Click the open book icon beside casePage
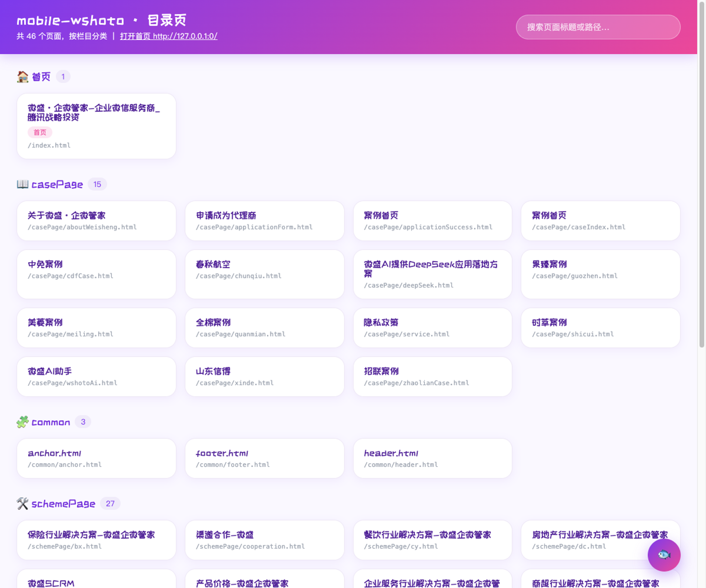 (x=23, y=184)
